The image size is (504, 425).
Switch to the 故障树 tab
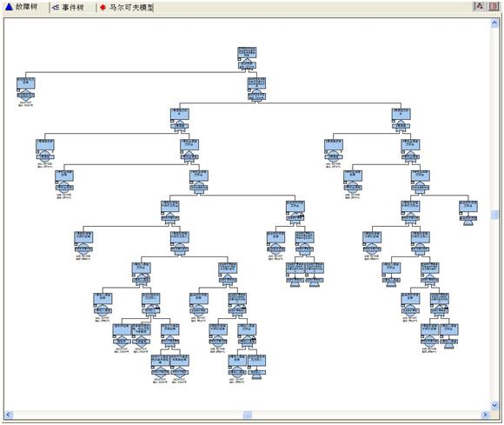[x=22, y=7]
